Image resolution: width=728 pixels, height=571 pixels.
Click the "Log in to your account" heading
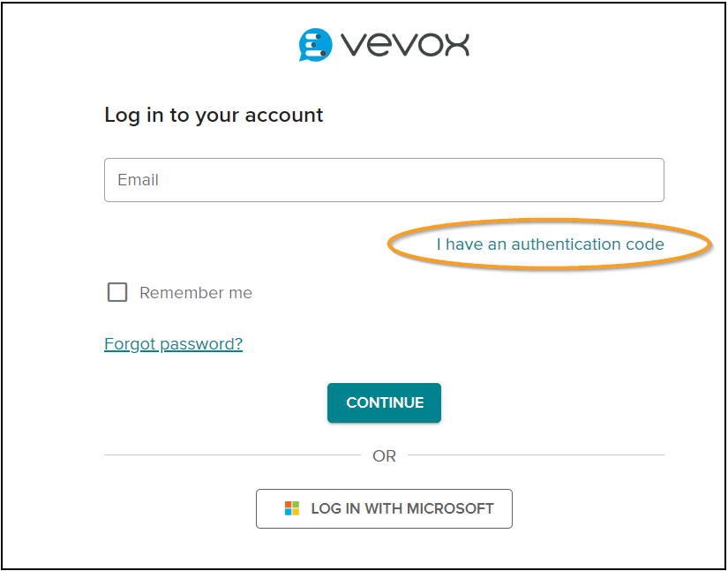pos(214,115)
